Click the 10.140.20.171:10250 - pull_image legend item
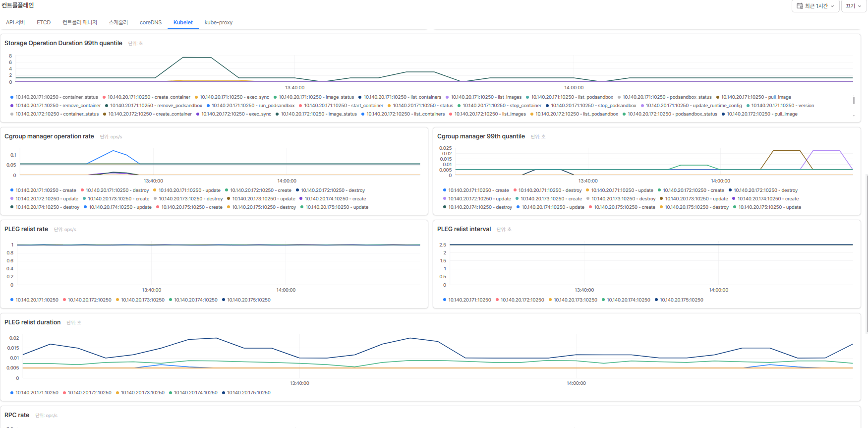The image size is (868, 428). [x=753, y=97]
